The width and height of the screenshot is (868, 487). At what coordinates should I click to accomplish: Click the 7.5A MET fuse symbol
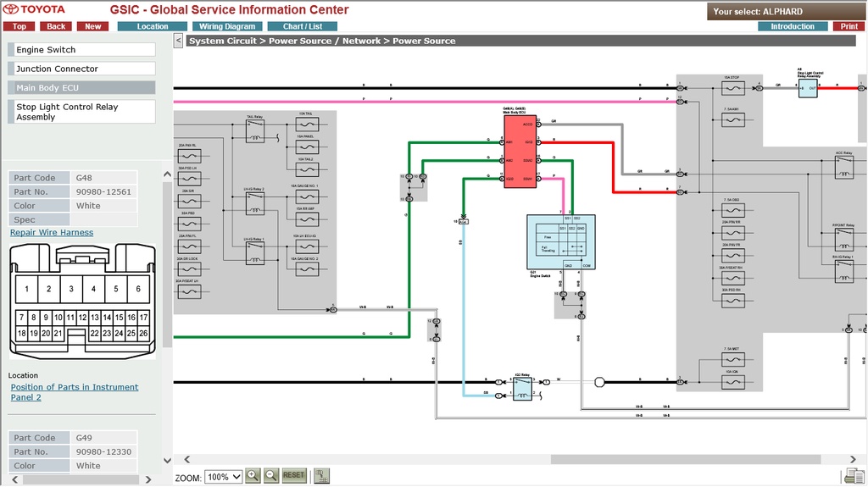click(732, 360)
